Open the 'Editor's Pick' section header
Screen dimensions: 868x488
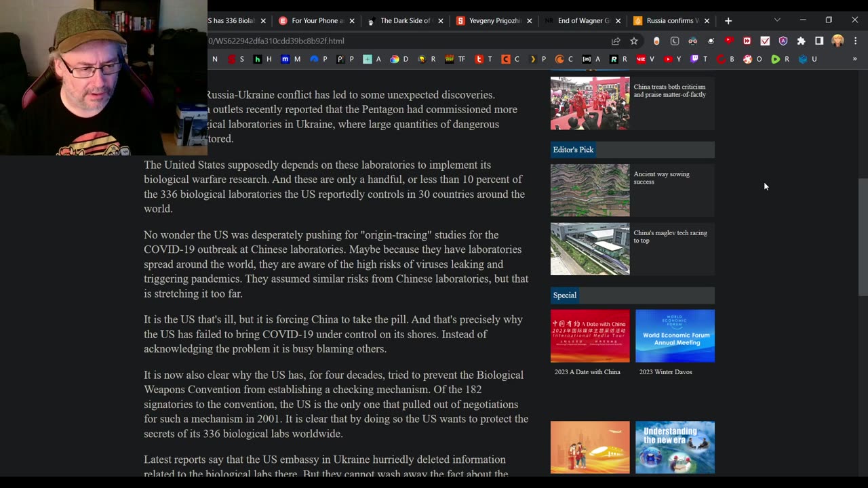click(x=573, y=150)
